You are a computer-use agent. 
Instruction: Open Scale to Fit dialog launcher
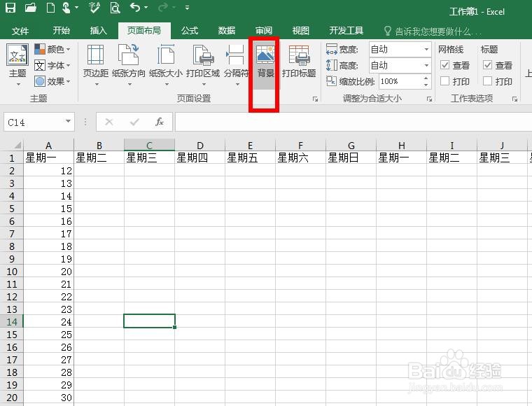tap(429, 99)
